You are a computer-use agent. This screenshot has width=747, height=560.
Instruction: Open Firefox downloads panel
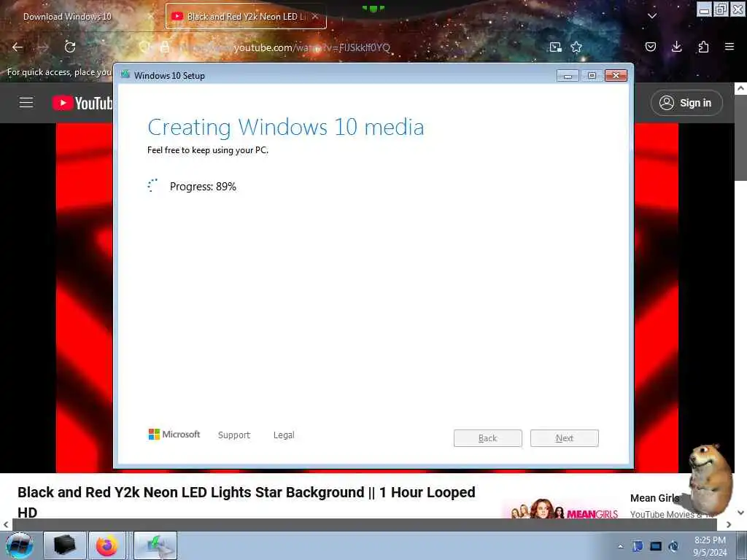(676, 47)
